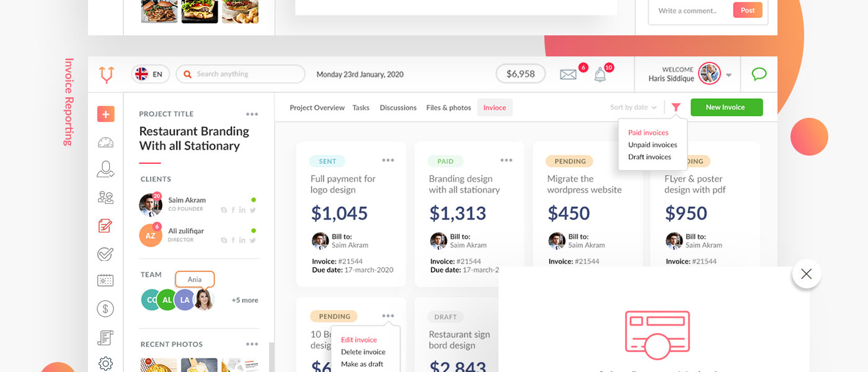Open the bell notifications icon

(x=600, y=75)
